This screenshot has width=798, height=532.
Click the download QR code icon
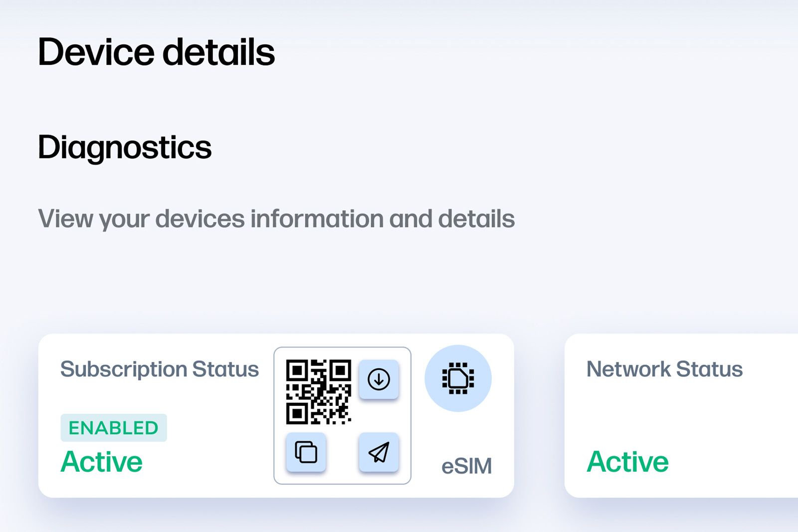point(379,379)
